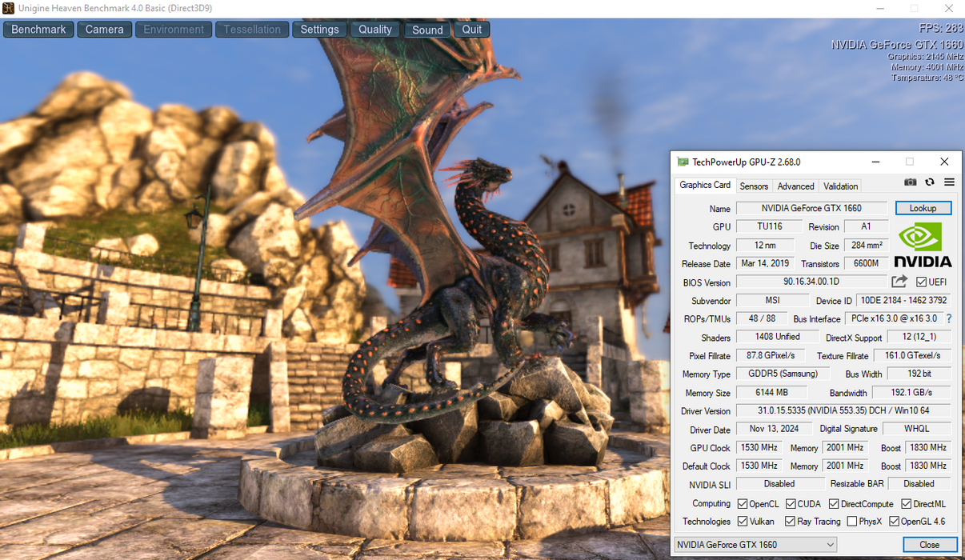Click the GPU-Z refresh icon
The height and width of the screenshot is (560, 965).
930,182
